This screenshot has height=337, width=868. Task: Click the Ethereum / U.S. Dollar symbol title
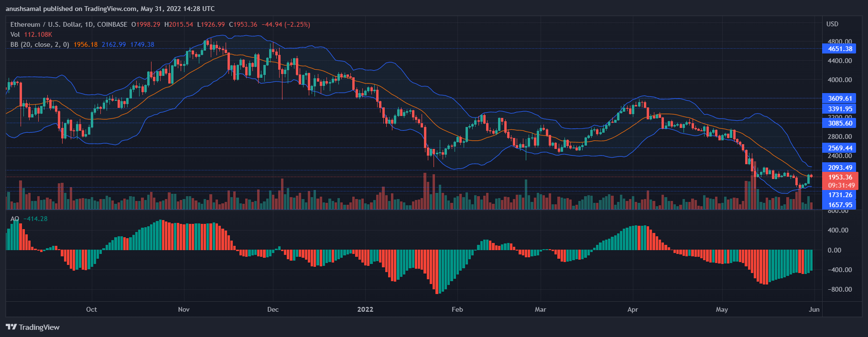click(69, 24)
